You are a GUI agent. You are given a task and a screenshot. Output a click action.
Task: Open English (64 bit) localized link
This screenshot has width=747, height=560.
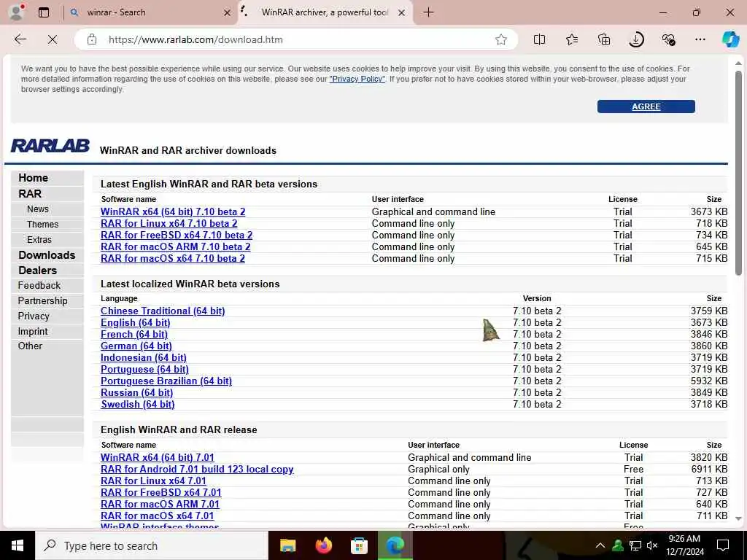(x=135, y=323)
